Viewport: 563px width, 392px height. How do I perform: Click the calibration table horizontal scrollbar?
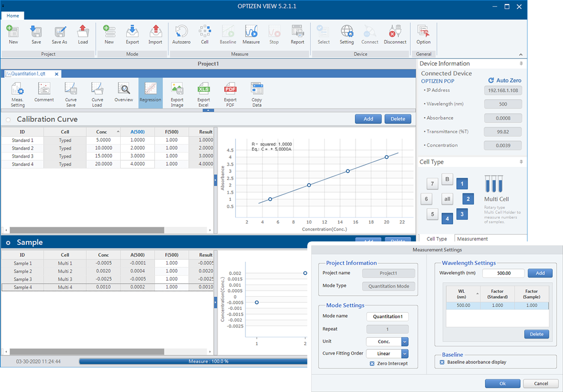tap(87, 230)
